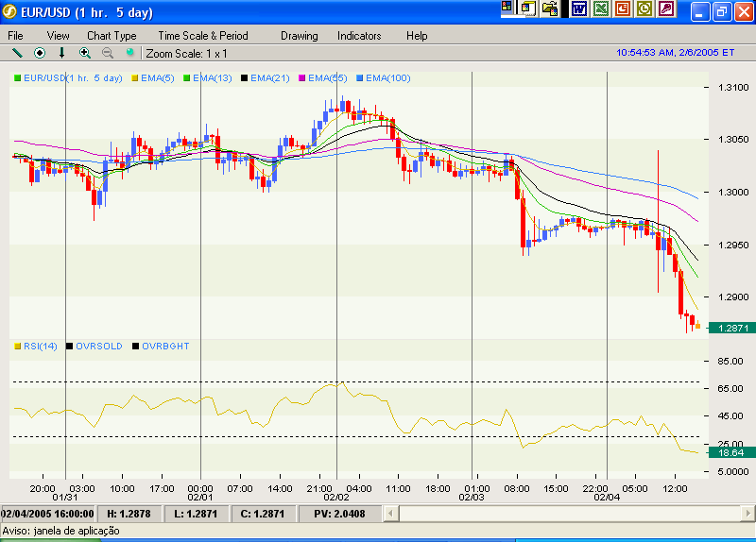Viewport: 756px width, 542px height.
Task: Select the trend line drawing tool
Action: (17, 53)
